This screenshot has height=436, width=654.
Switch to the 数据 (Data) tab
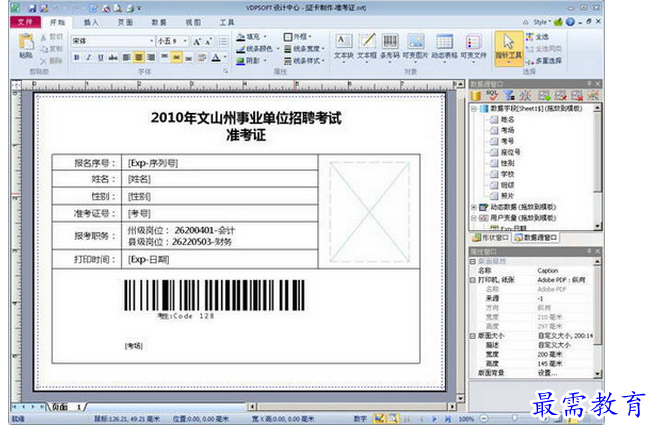click(x=159, y=23)
